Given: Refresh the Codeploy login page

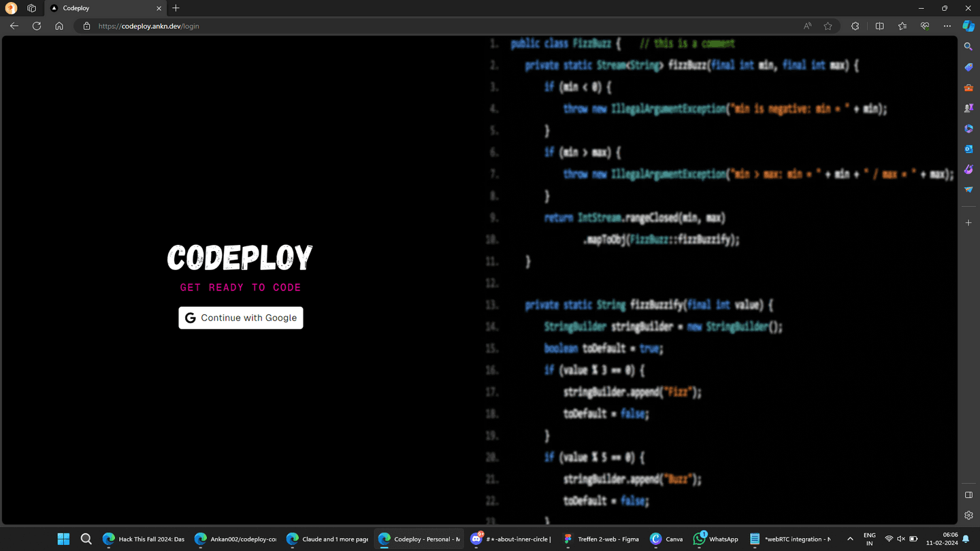Looking at the screenshot, I should pos(37,26).
